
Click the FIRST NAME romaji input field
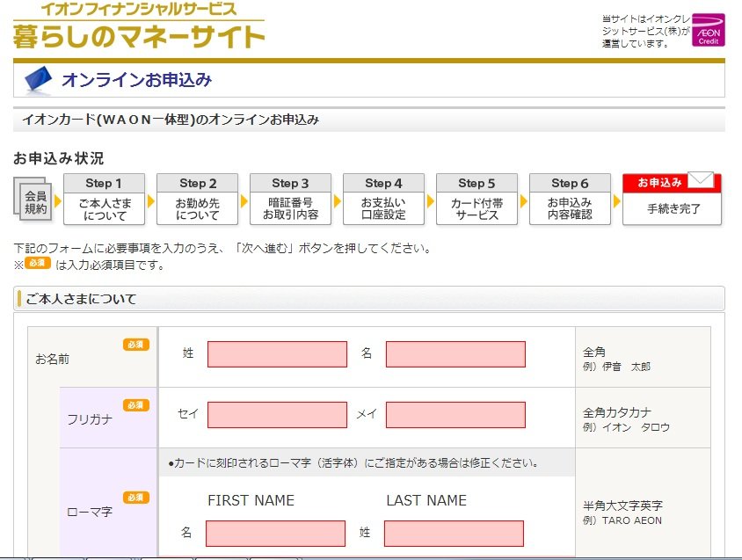tap(275, 534)
